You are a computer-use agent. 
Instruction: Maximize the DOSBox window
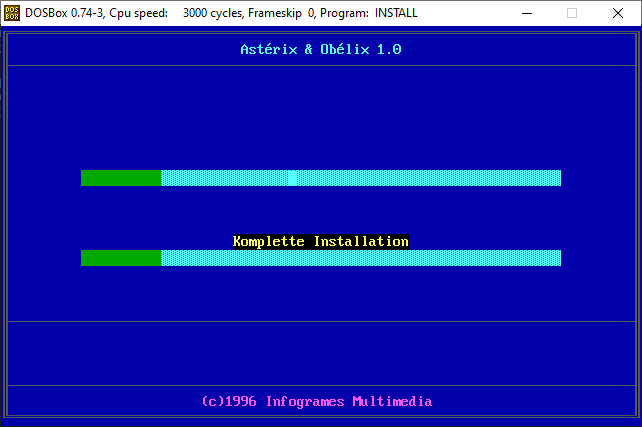coord(572,13)
